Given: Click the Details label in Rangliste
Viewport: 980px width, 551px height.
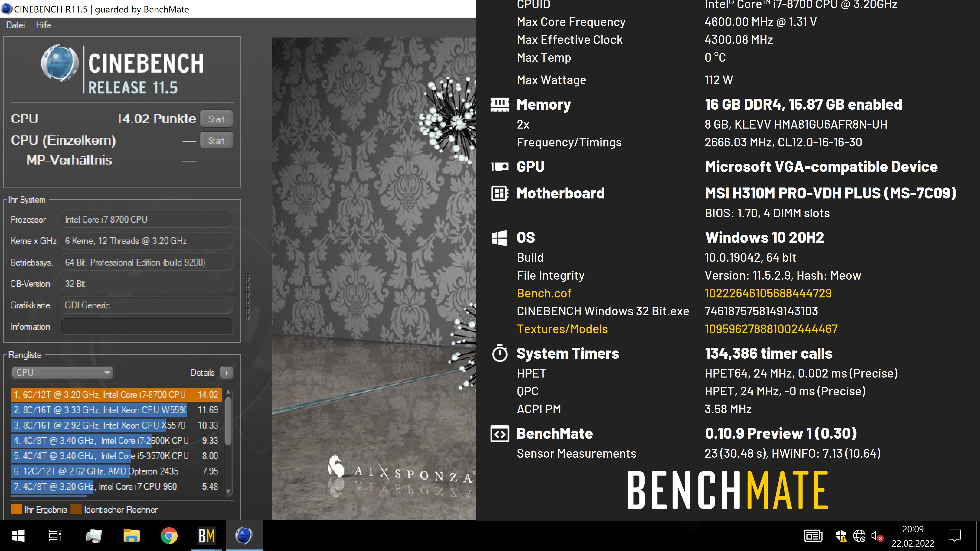Looking at the screenshot, I should pyautogui.click(x=202, y=373).
